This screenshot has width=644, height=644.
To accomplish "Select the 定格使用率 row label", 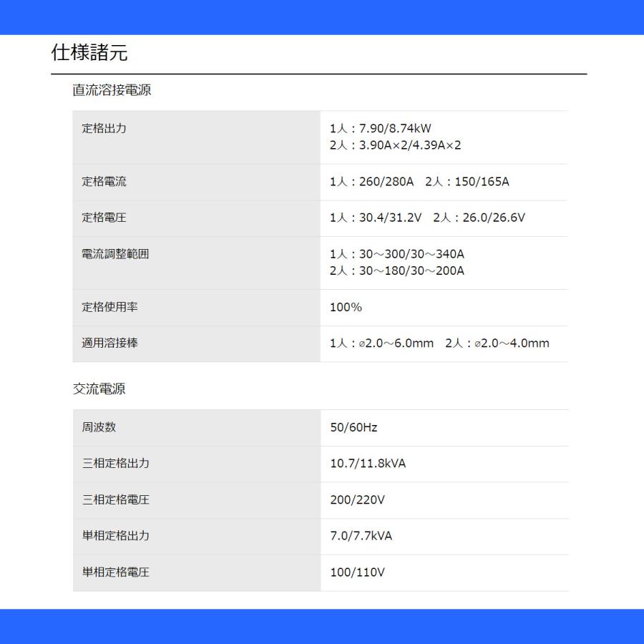I will (x=109, y=307).
